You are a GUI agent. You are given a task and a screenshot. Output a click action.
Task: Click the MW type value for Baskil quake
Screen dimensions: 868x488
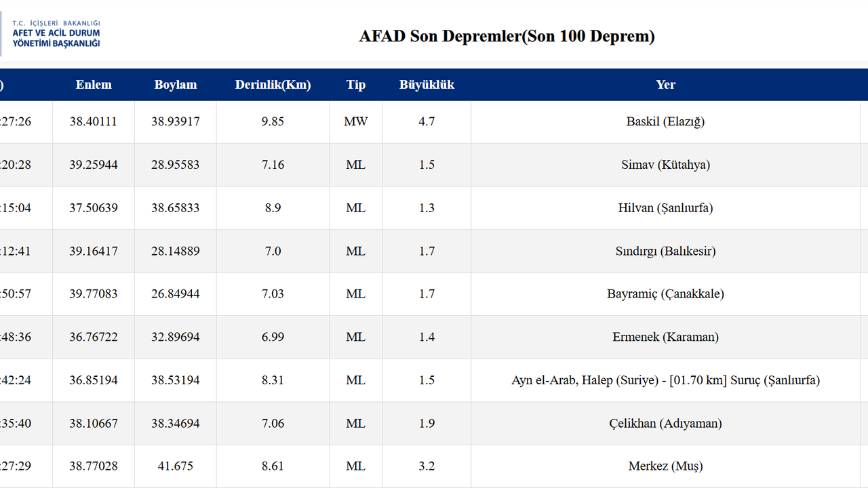point(355,121)
